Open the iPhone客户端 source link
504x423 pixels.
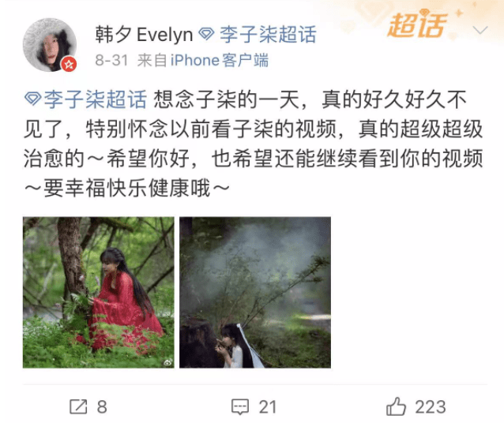[220, 61]
